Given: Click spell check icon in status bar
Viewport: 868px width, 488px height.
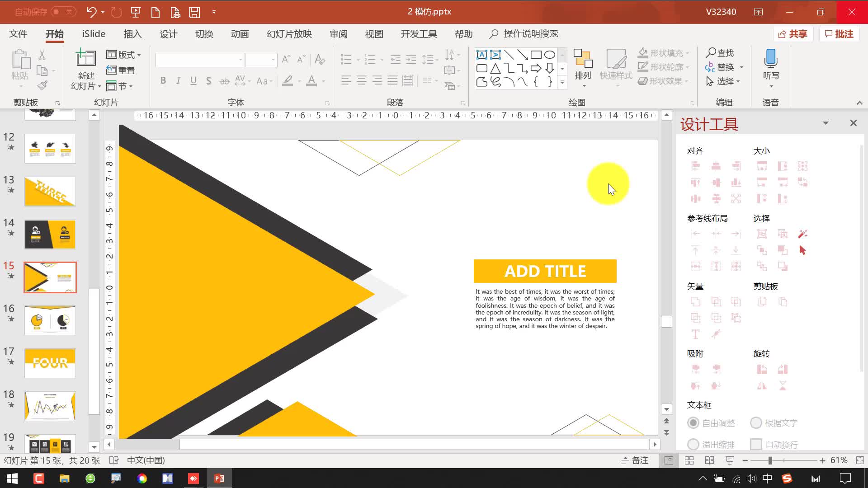Looking at the screenshot, I should click(114, 460).
